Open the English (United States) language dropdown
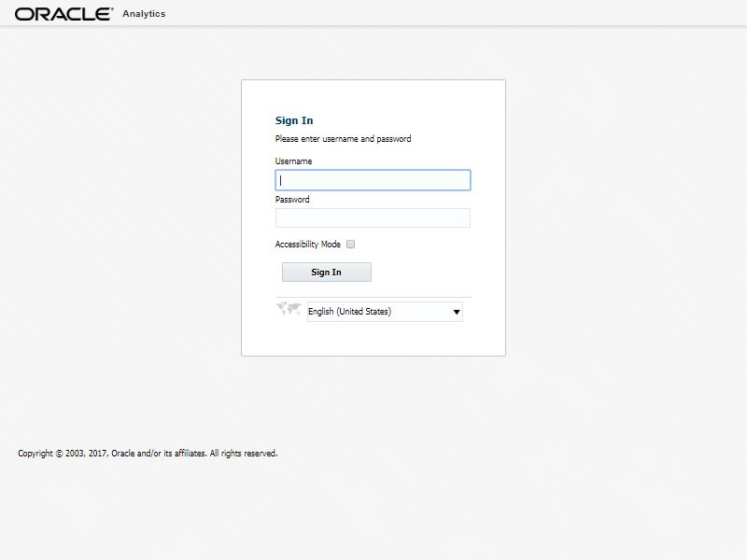This screenshot has width=747, height=560. tap(385, 312)
